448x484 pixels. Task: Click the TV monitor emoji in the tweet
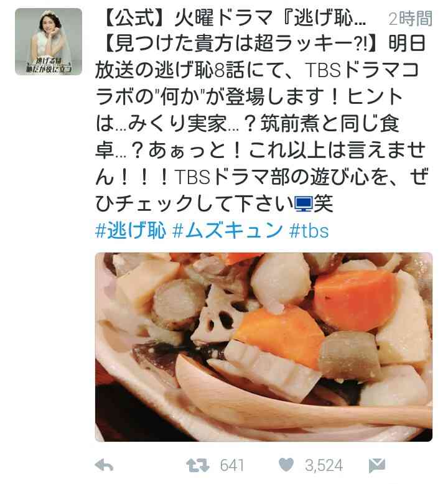tap(304, 203)
